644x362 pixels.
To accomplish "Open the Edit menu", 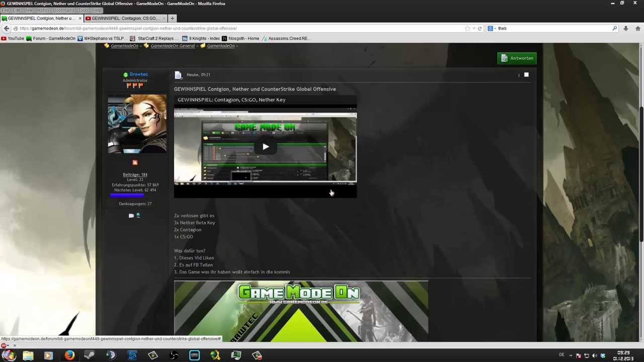I will pyautogui.click(x=17, y=10).
